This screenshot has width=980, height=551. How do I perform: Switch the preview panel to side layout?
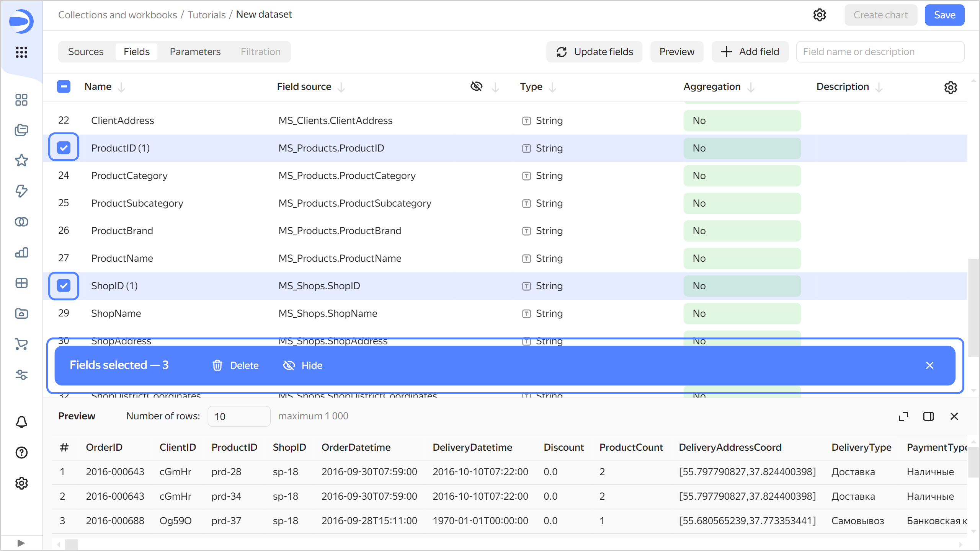coord(928,416)
